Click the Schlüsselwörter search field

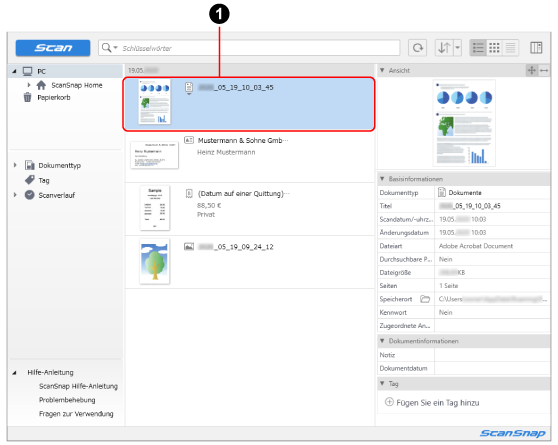pyautogui.click(x=260, y=48)
